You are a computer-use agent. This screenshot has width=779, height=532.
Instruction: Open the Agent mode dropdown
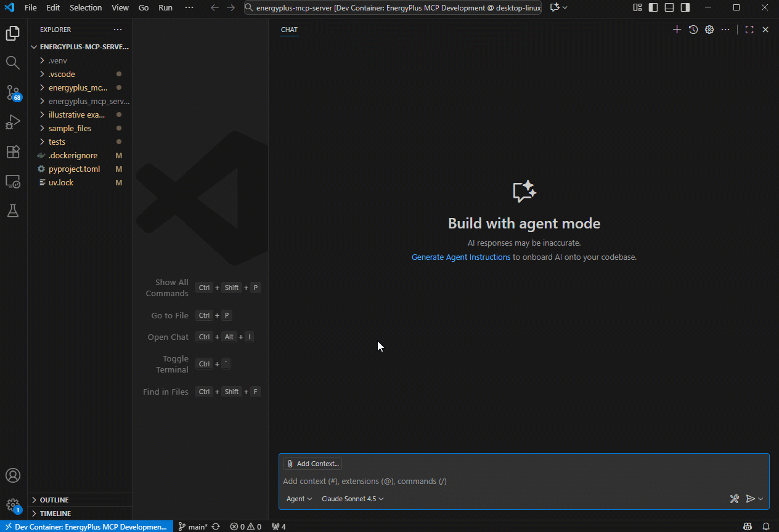pyautogui.click(x=299, y=499)
